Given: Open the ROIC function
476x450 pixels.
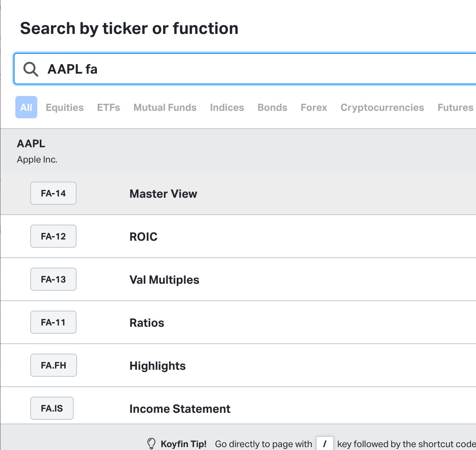Looking at the screenshot, I should pos(238,237).
